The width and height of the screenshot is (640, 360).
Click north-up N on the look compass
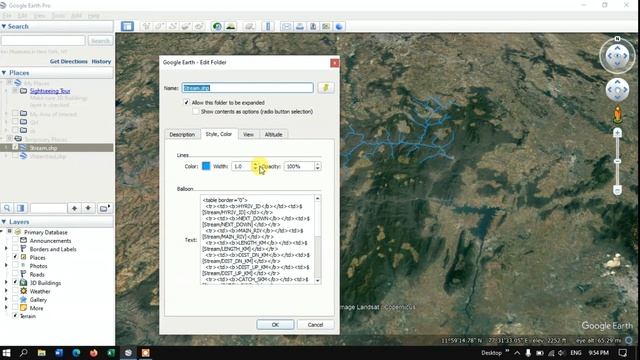click(x=617, y=39)
